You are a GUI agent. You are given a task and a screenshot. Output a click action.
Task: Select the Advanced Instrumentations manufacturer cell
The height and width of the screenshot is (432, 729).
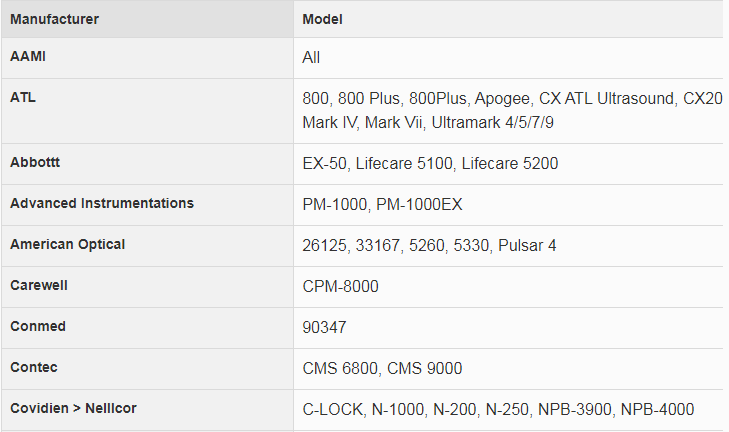pos(102,203)
